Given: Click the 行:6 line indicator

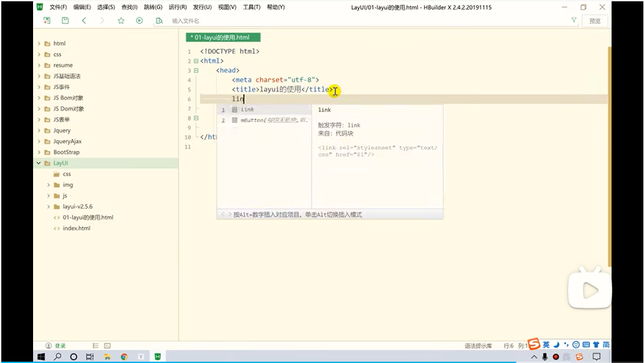Looking at the screenshot, I should (x=508, y=345).
